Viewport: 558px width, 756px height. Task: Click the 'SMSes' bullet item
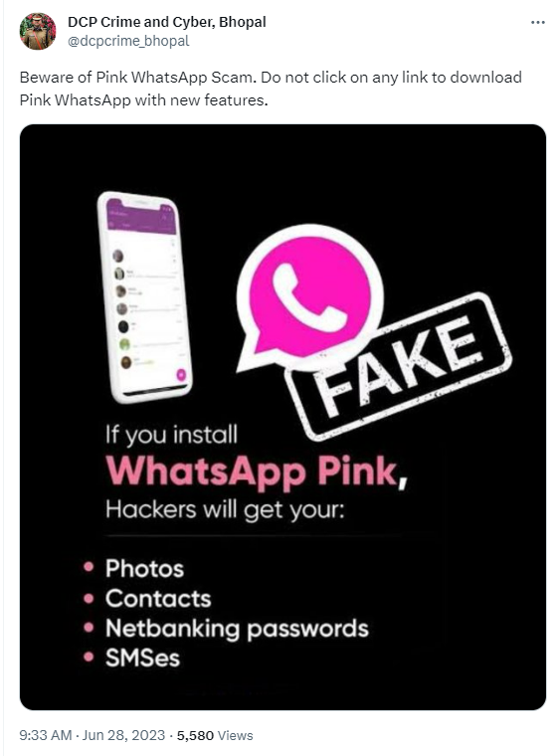143,659
